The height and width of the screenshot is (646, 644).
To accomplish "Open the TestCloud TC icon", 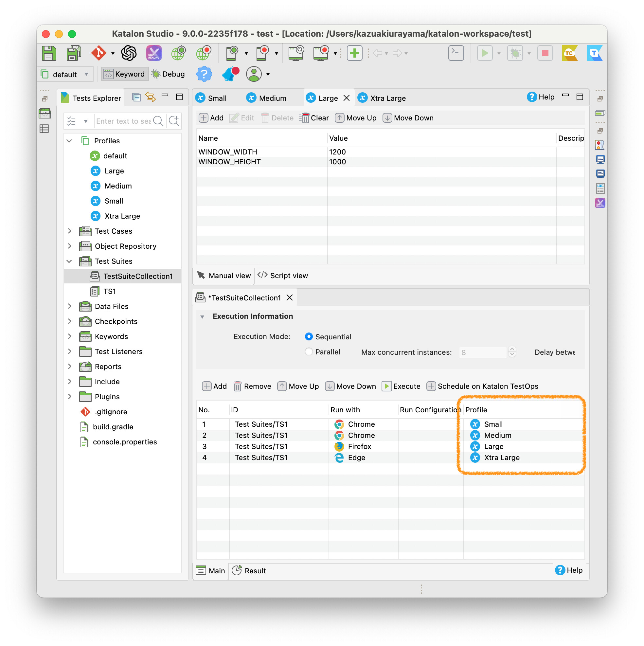I will [569, 53].
